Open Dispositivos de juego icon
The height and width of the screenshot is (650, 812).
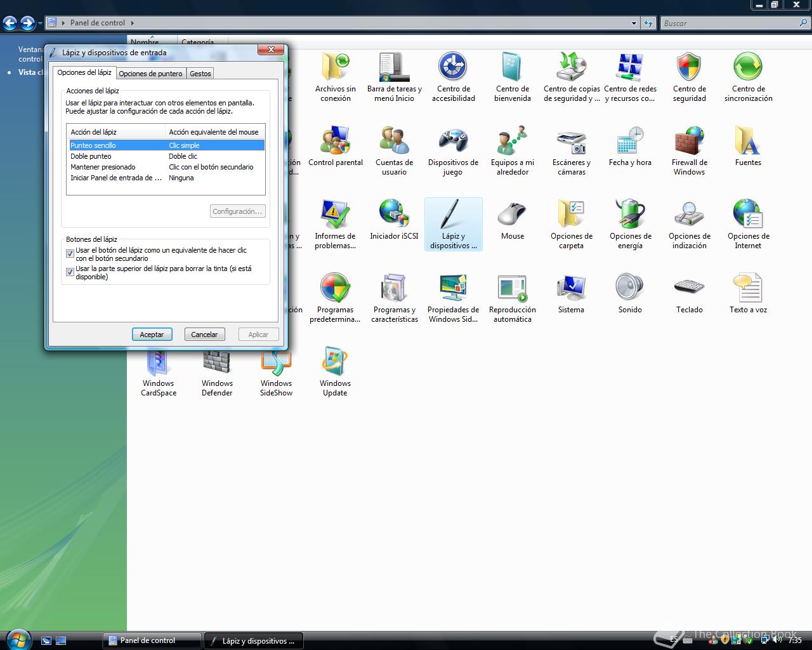pyautogui.click(x=453, y=151)
